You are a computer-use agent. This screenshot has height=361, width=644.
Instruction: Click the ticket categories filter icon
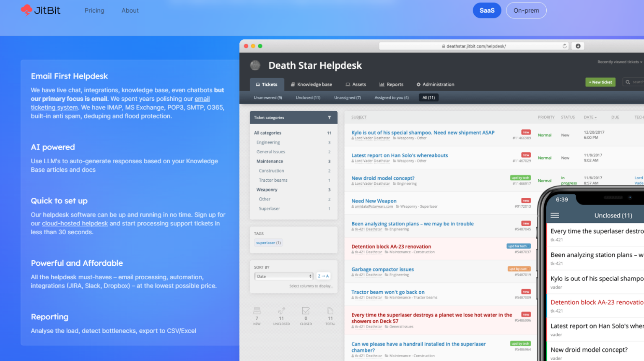(330, 118)
